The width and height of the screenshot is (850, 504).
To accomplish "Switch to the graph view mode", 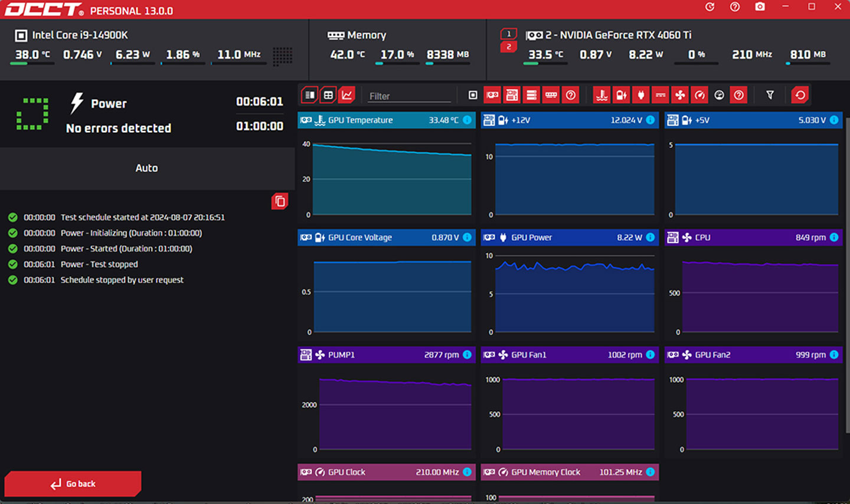I will point(347,95).
